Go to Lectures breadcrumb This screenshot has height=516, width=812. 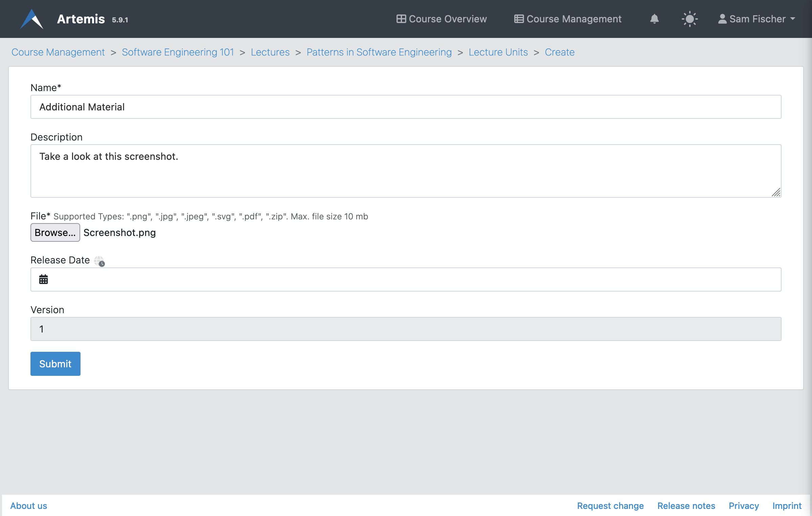point(270,52)
